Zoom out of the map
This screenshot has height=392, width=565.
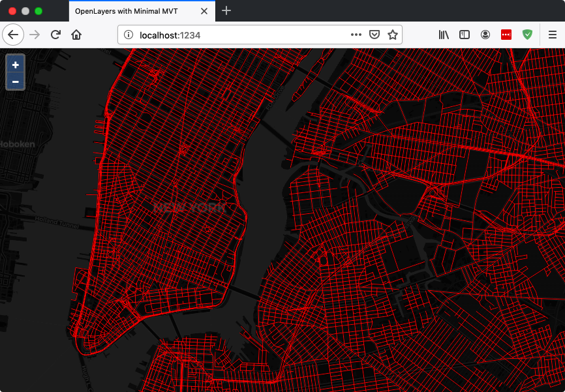pos(16,82)
